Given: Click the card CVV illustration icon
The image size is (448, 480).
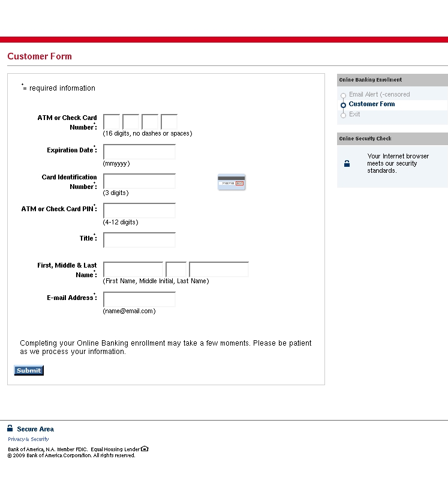Looking at the screenshot, I should tap(231, 182).
